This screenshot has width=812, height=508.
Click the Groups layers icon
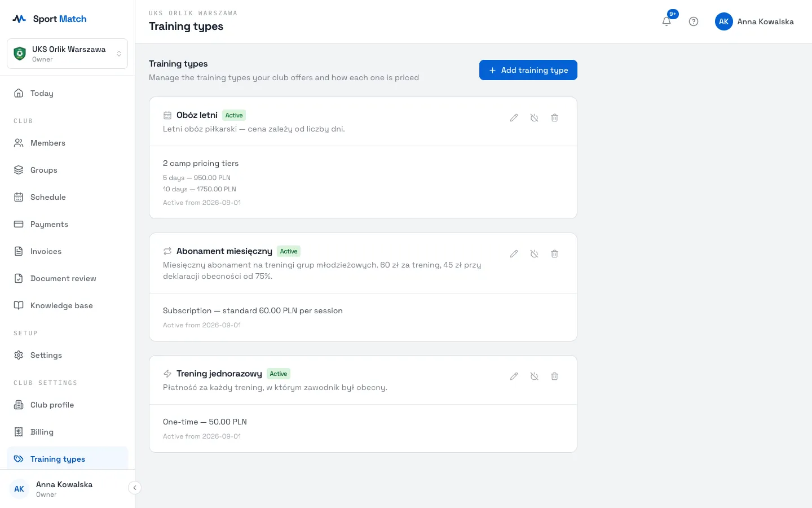19,170
